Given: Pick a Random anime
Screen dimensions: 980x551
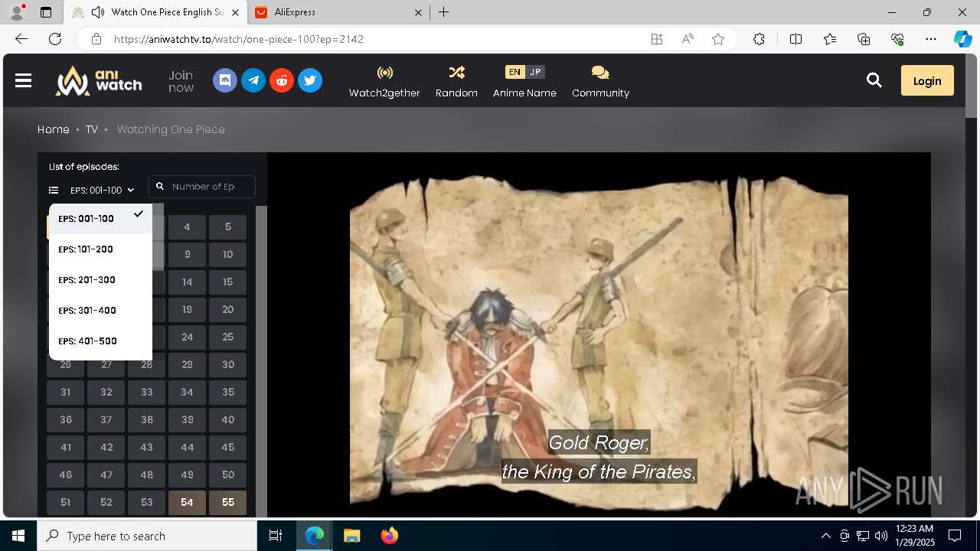Looking at the screenshot, I should [456, 81].
